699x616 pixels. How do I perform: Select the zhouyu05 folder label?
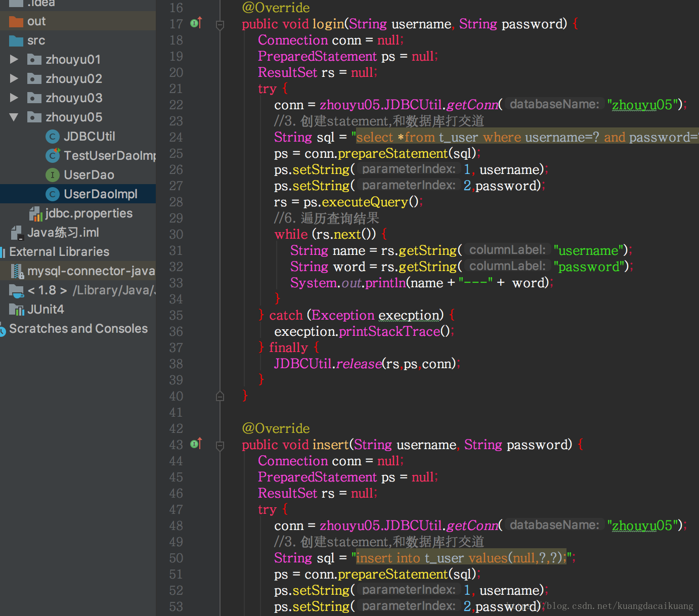[74, 117]
